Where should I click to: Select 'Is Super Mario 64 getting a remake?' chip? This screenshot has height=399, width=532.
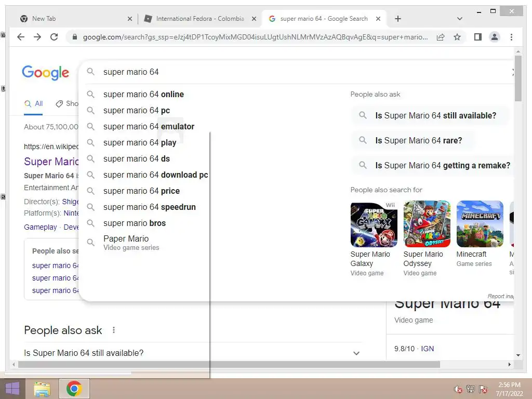433,166
